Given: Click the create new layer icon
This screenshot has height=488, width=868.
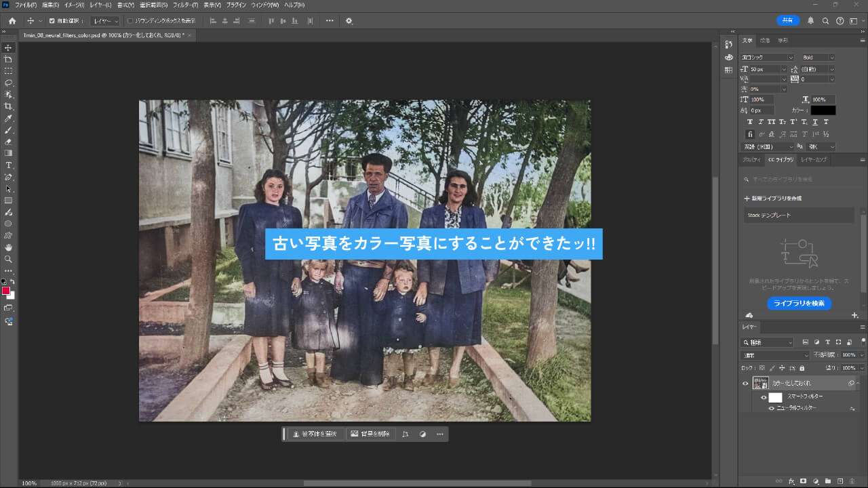Looking at the screenshot, I should [840, 481].
